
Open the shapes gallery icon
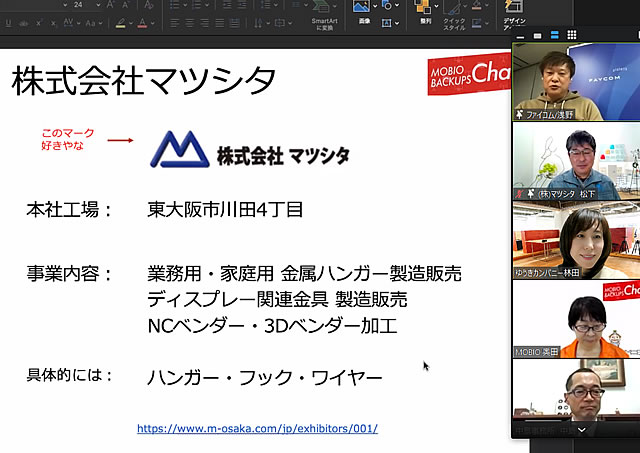(387, 5)
